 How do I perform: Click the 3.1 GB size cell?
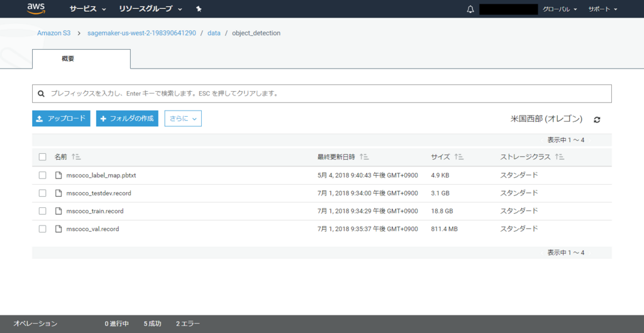[x=440, y=193]
